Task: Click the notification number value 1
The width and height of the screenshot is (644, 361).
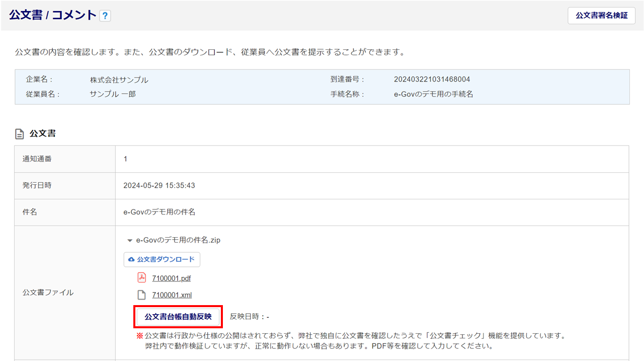Action: [125, 159]
